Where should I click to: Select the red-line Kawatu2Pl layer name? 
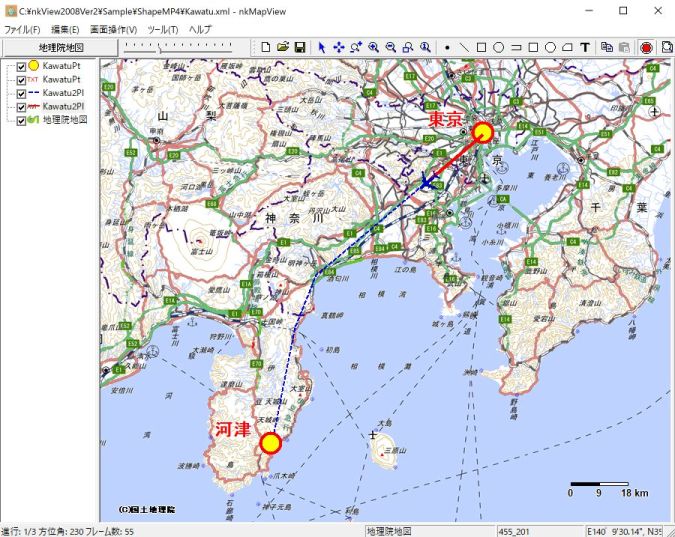click(63, 105)
